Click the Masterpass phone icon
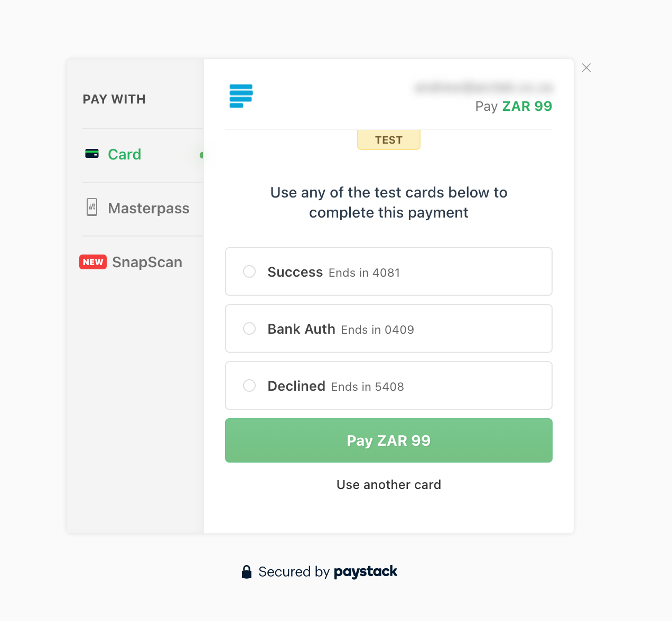 [92, 207]
